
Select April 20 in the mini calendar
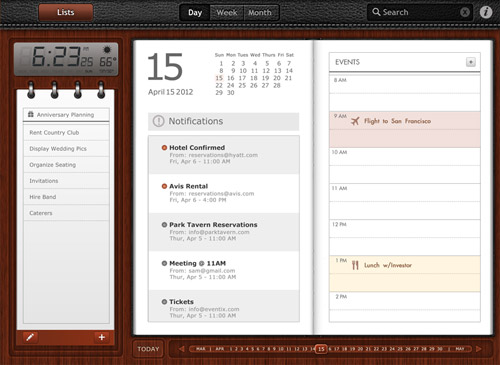(277, 78)
